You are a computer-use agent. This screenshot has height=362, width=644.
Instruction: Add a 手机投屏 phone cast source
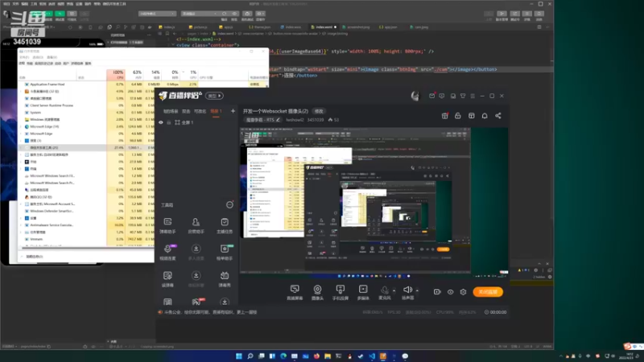click(340, 292)
